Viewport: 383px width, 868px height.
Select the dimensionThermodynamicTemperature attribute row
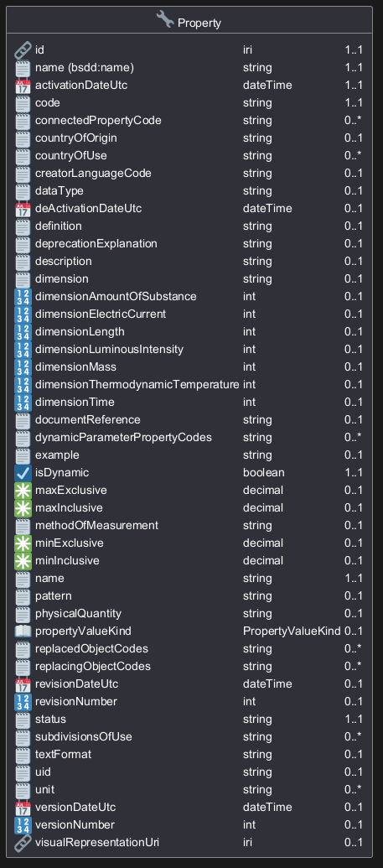(189, 385)
